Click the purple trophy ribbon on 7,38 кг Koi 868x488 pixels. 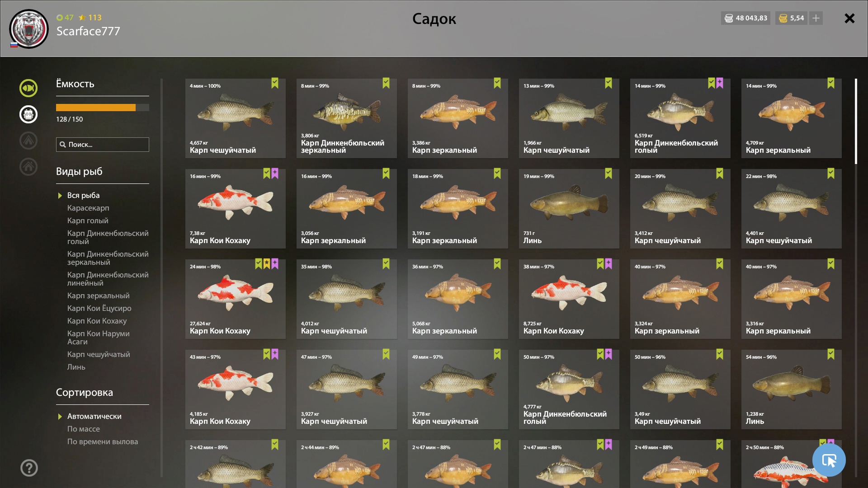(275, 174)
